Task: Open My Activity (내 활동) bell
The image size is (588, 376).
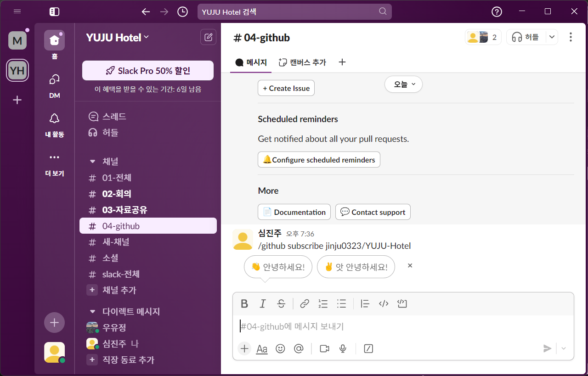Action: 54,124
